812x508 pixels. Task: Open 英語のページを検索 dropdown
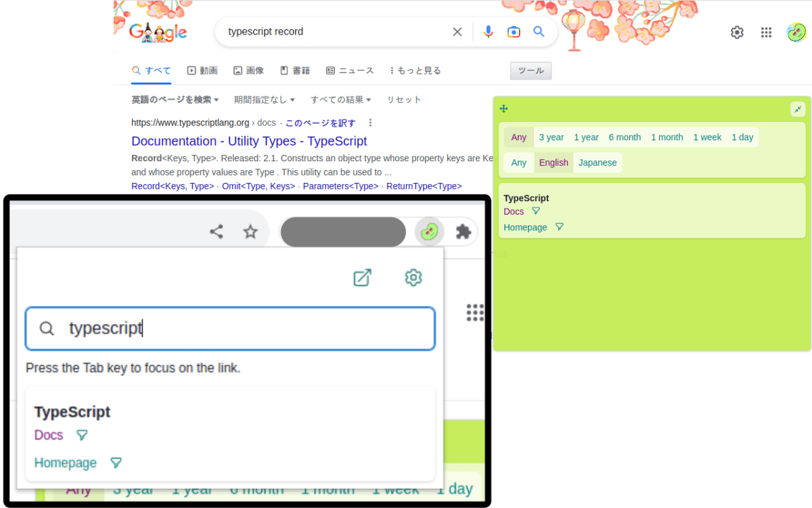(175, 100)
